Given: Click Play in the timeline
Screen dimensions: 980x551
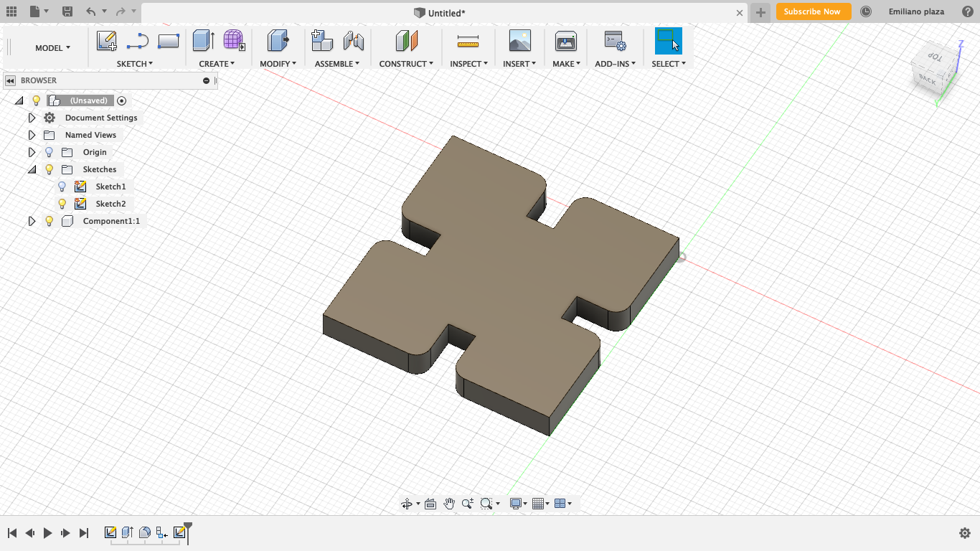Looking at the screenshot, I should tap(47, 533).
